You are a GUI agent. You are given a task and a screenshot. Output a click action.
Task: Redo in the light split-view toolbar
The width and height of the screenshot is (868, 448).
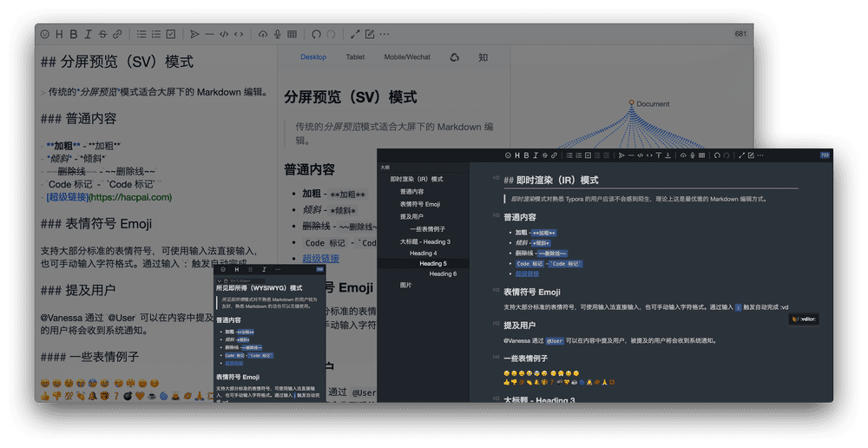click(x=331, y=35)
